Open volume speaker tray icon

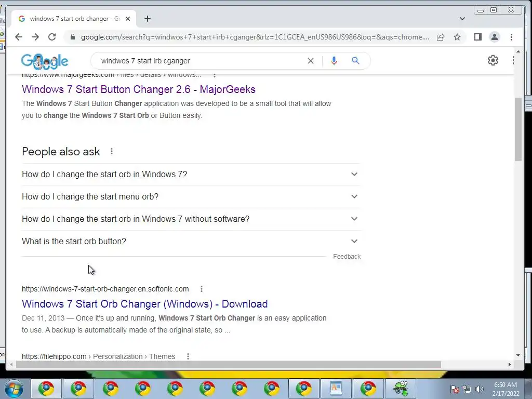tap(480, 389)
